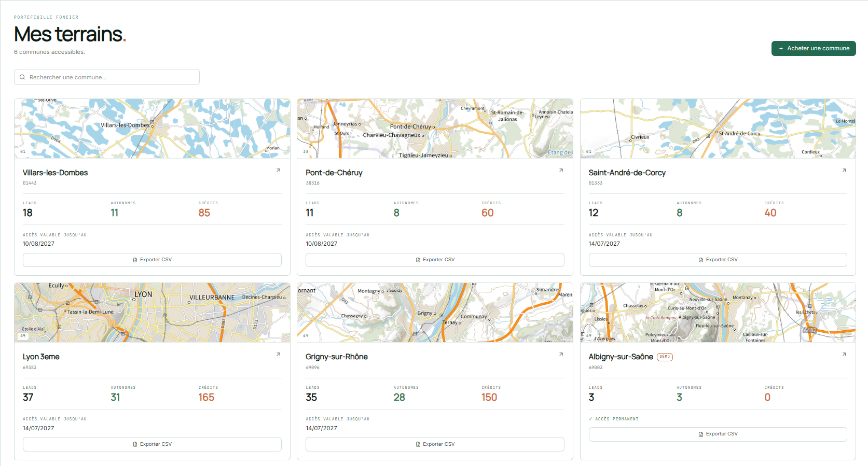Click postal code 69096 under Grigny-sur-Rhône

pyautogui.click(x=313, y=368)
